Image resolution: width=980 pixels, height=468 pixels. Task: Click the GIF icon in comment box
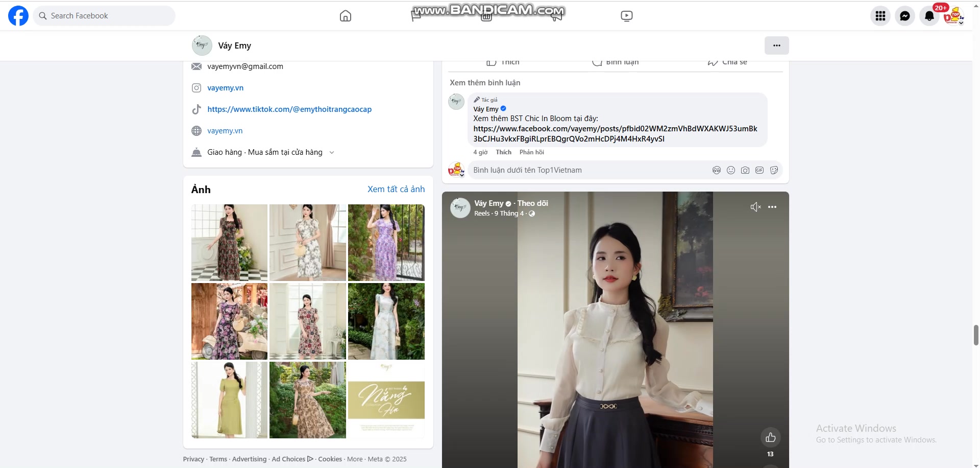pyautogui.click(x=759, y=170)
